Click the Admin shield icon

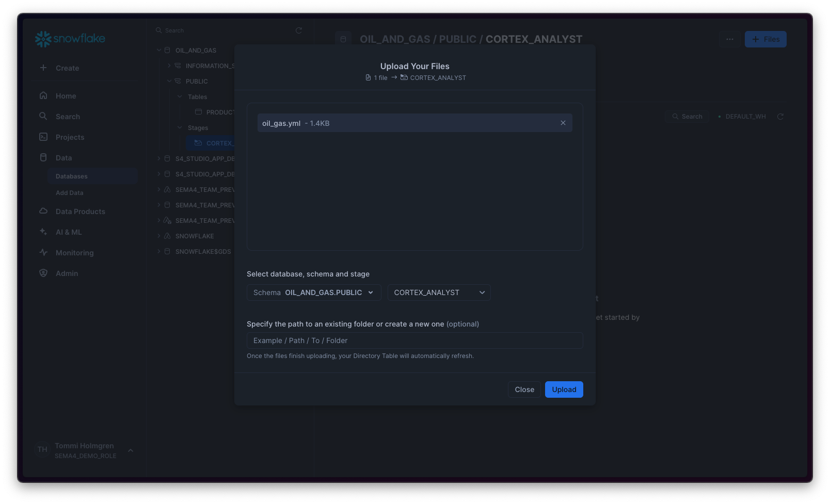pos(43,273)
